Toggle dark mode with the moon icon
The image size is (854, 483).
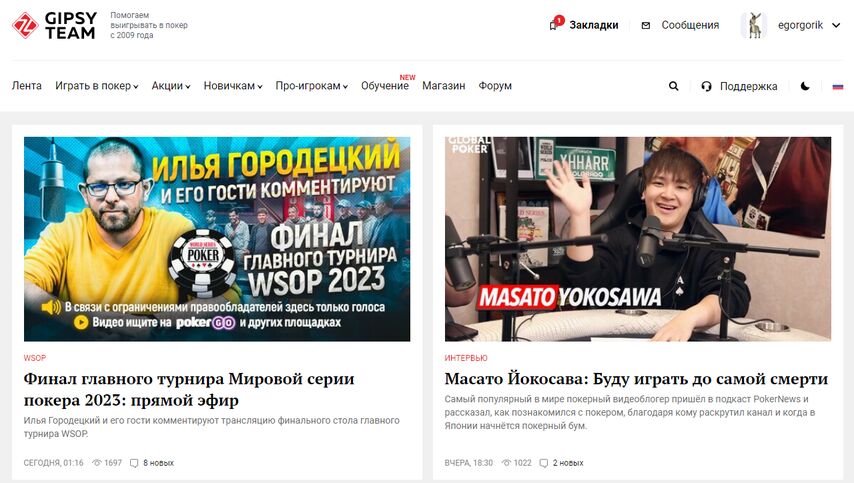pos(805,86)
